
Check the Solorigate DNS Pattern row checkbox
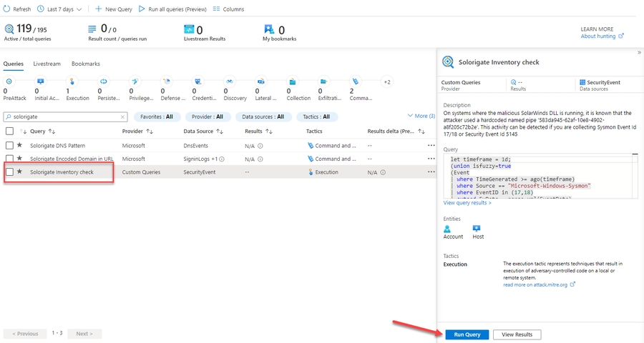(9, 145)
